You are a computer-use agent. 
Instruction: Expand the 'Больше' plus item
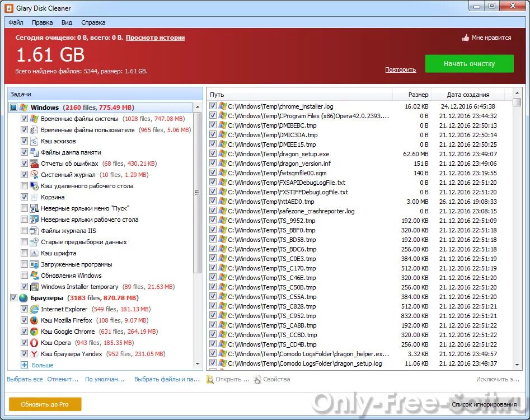[24, 365]
